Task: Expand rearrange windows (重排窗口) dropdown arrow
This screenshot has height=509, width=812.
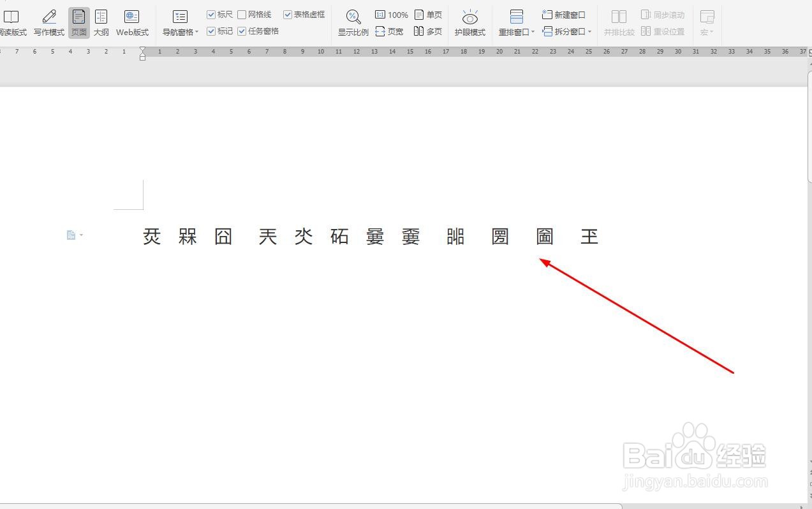Action: tap(533, 32)
